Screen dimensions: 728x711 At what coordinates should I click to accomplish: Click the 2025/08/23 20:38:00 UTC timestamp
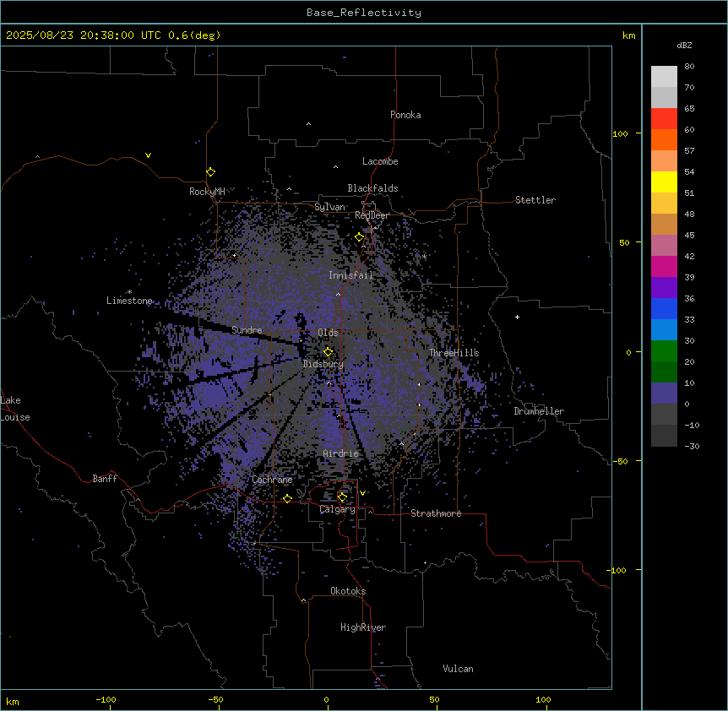84,35
